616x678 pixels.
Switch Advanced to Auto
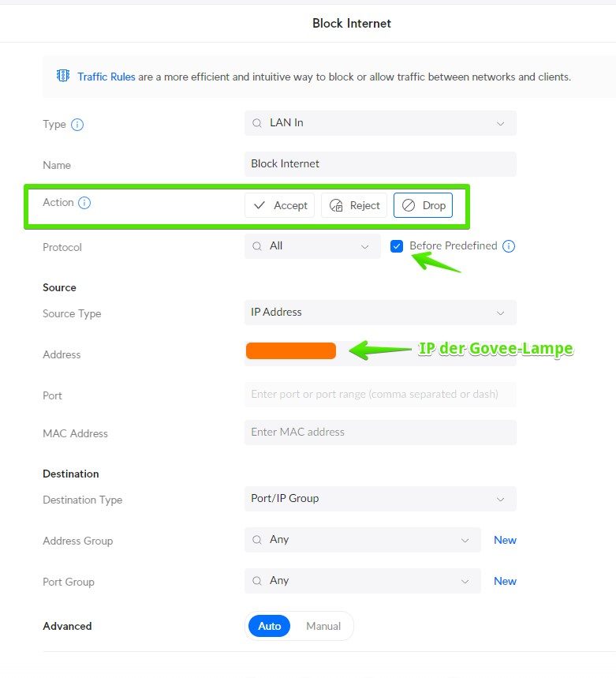tap(270, 626)
